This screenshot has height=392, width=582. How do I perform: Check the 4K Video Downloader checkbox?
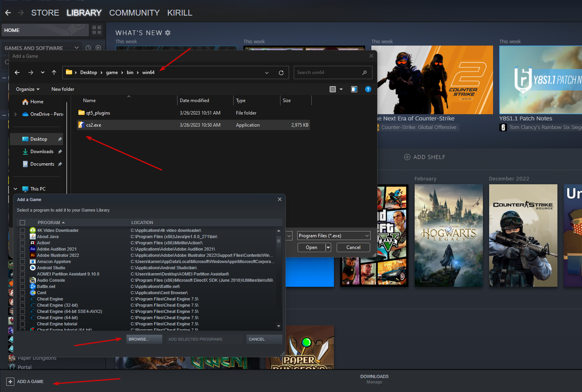23,230
